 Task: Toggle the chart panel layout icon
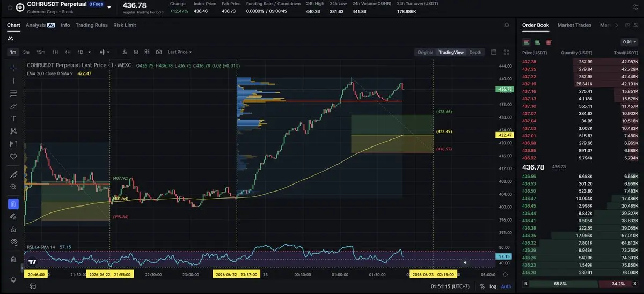[494, 52]
